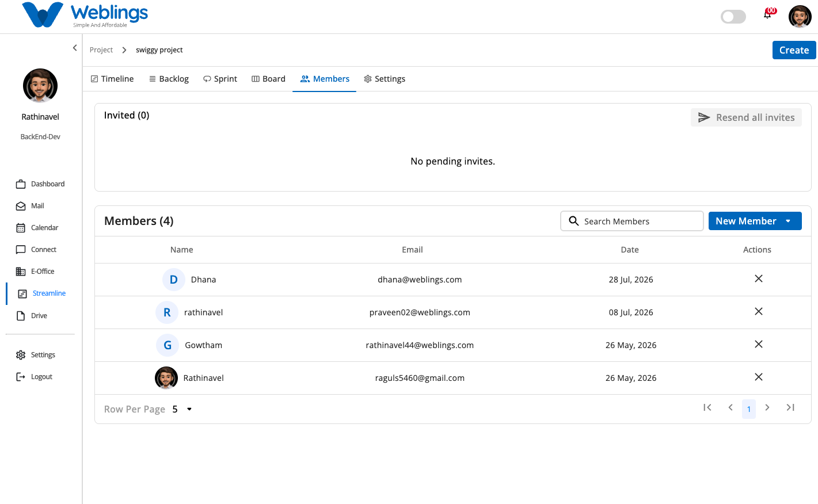Screen dimensions: 818x504
Task: Remove member Rathinavel (raguls5460) with X
Action: coord(759,377)
